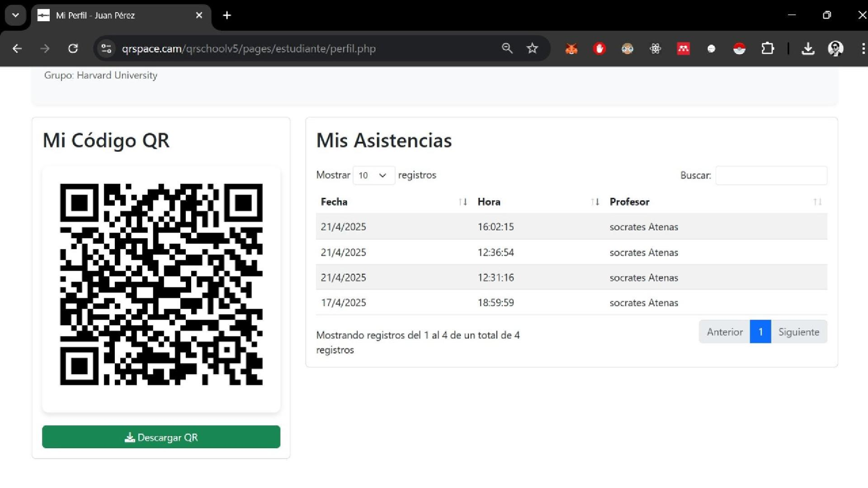The width and height of the screenshot is (868, 488).
Task: Click the Anterior pagination button
Action: (x=725, y=332)
